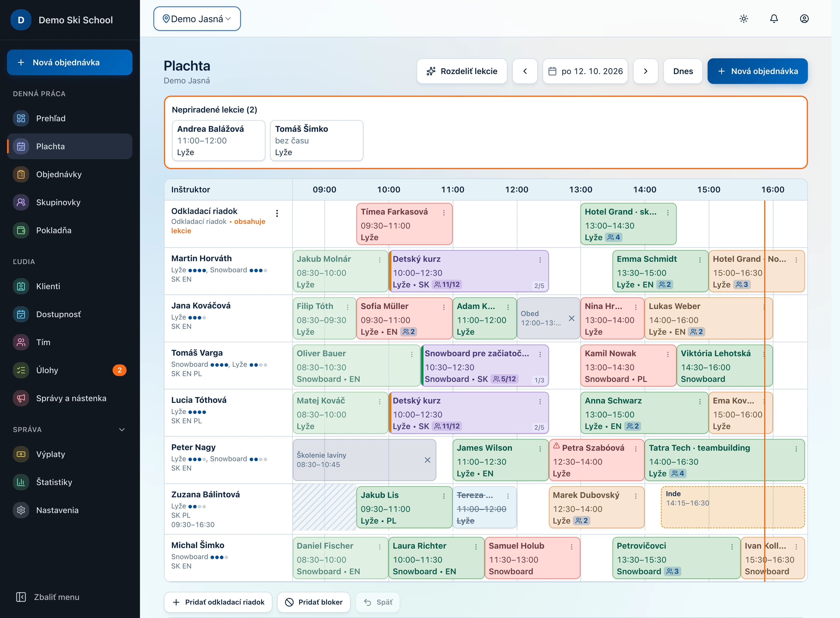Screen dimensions: 840x618
Task: Open the notifications bell
Action: pos(774,19)
